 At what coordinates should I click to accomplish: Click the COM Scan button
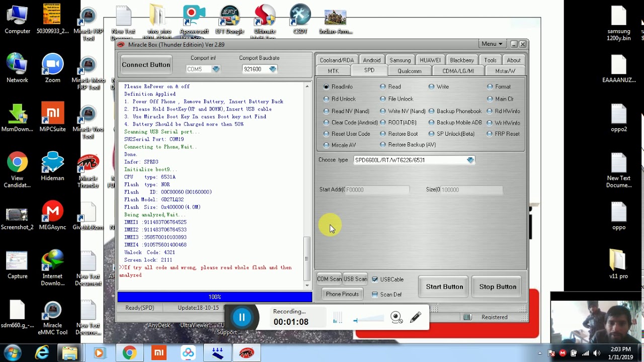(x=329, y=279)
